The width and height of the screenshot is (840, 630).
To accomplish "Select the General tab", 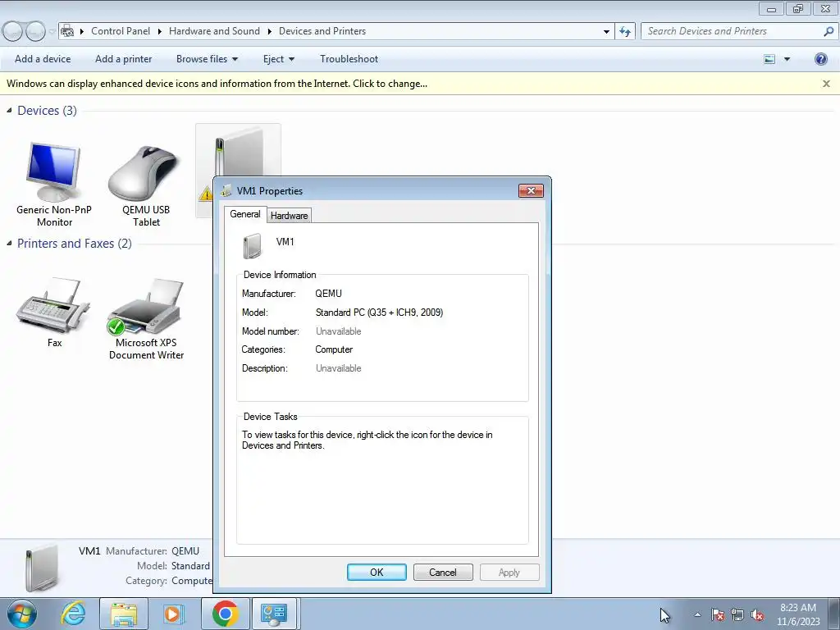I will pos(244,214).
